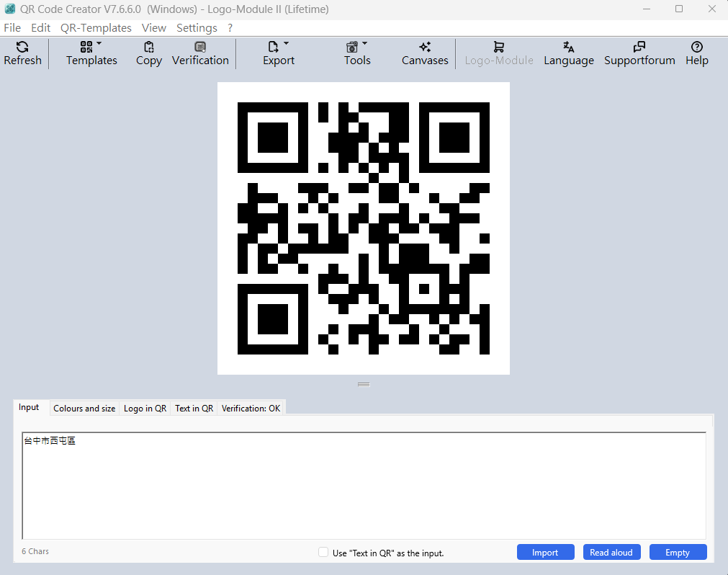Click the splitter handle below the QR code
The image size is (728, 575).
point(364,385)
